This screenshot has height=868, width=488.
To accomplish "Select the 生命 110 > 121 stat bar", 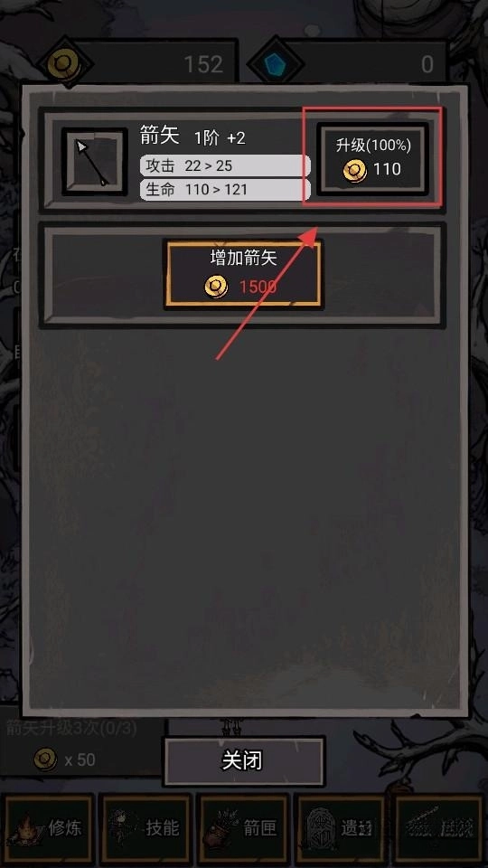I will pyautogui.click(x=225, y=190).
